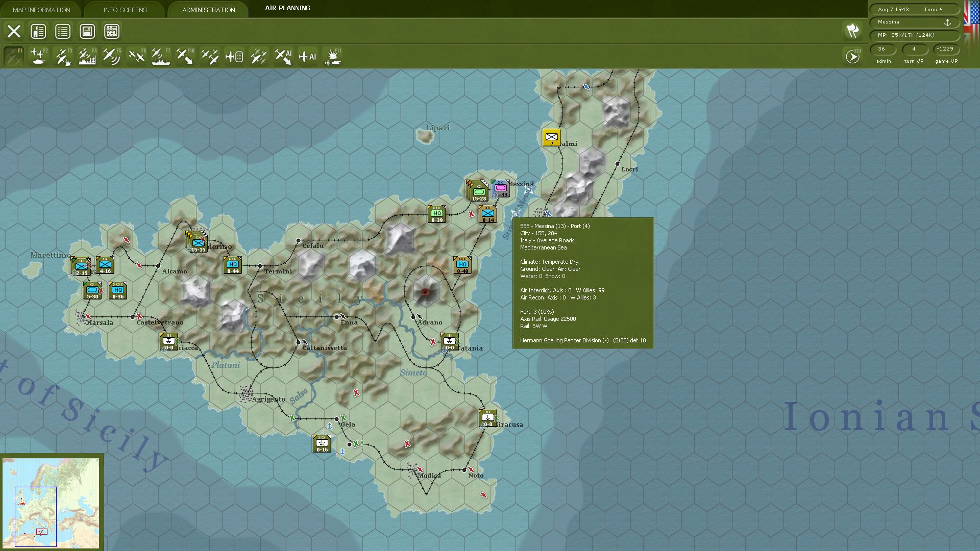Click the multi-fighter formation icon
The image size is (980, 551).
pos(210,56)
